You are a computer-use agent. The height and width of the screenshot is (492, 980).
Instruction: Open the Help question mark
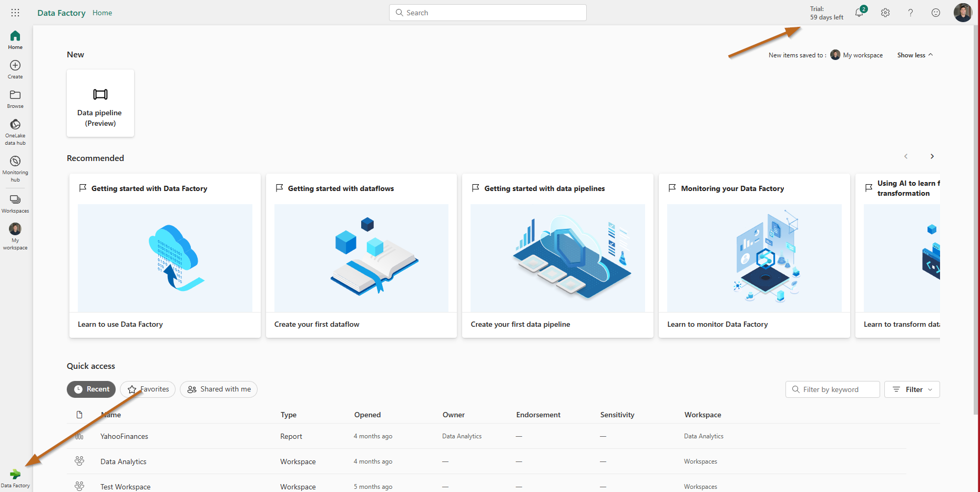click(x=911, y=13)
